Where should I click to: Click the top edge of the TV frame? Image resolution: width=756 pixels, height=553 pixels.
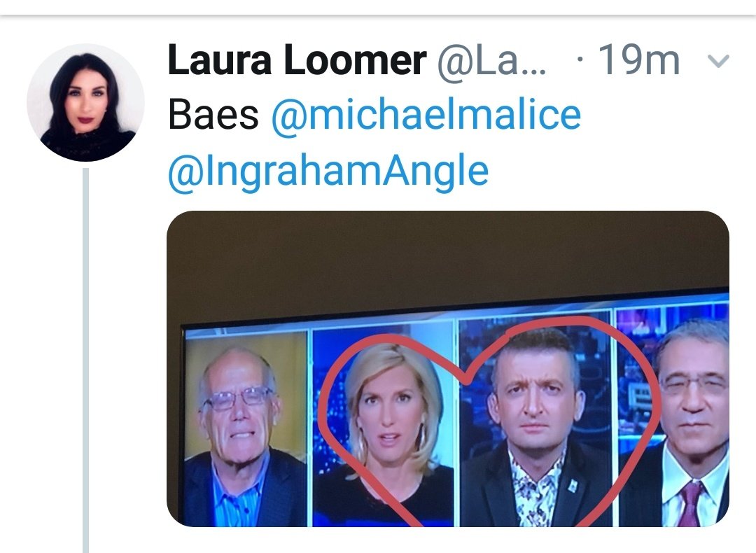[456, 306]
